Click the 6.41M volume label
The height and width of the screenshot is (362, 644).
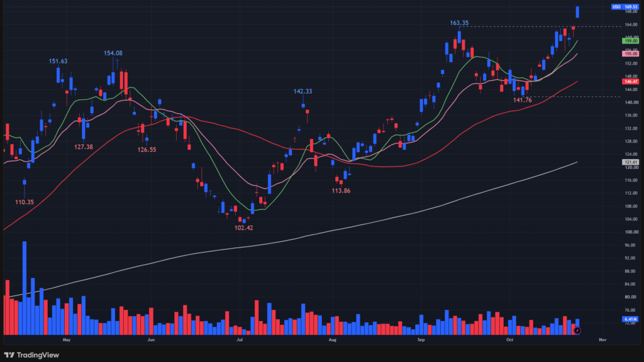(x=630, y=319)
